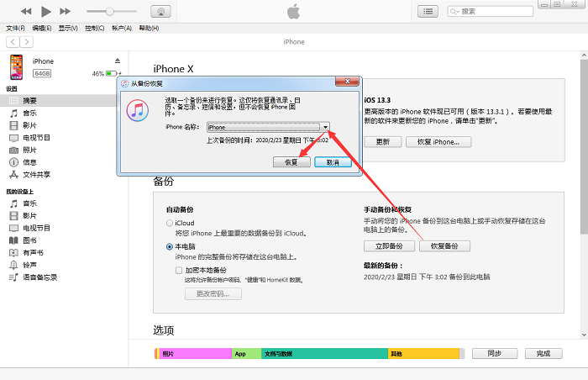Screen dimensions: 588x380
Task: Click the back navigation chevron
Action: (x=13, y=42)
